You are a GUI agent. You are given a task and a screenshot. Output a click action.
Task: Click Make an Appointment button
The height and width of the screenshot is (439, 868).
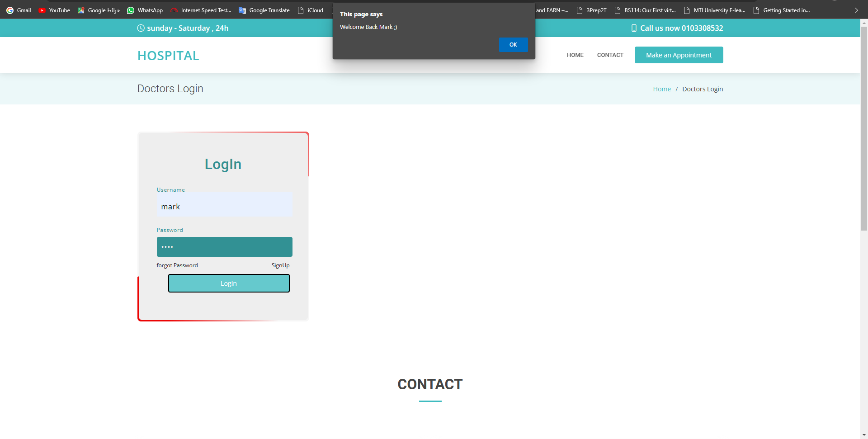click(x=679, y=55)
